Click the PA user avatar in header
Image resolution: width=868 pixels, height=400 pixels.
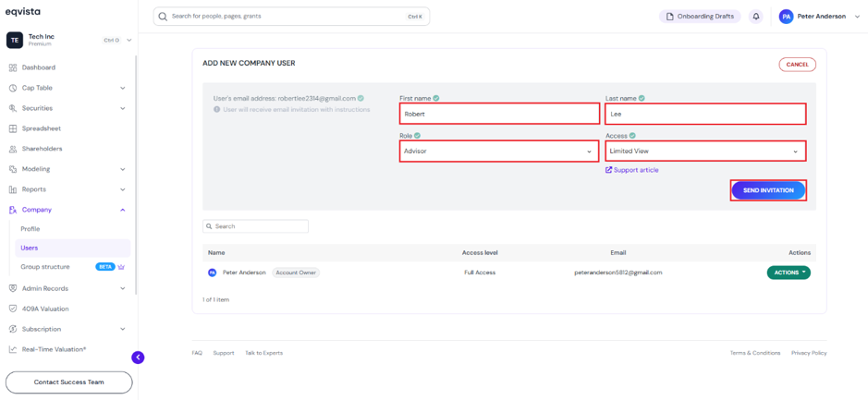[x=786, y=17]
